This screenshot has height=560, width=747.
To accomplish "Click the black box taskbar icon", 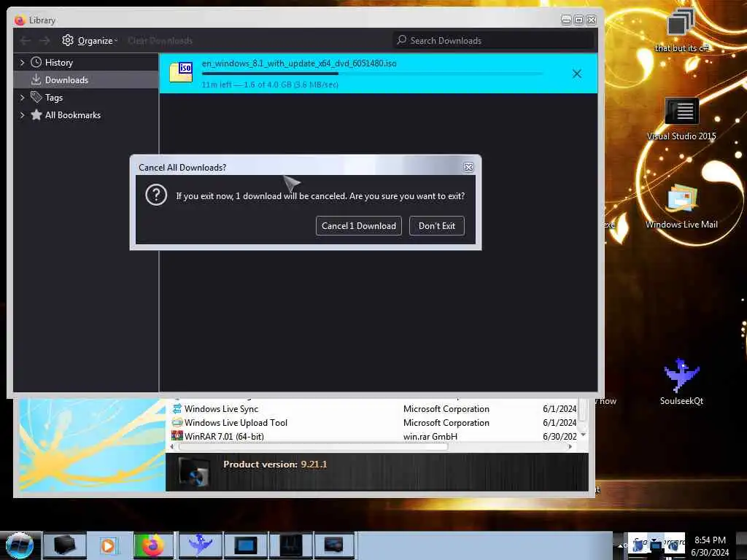I will pos(64,545).
